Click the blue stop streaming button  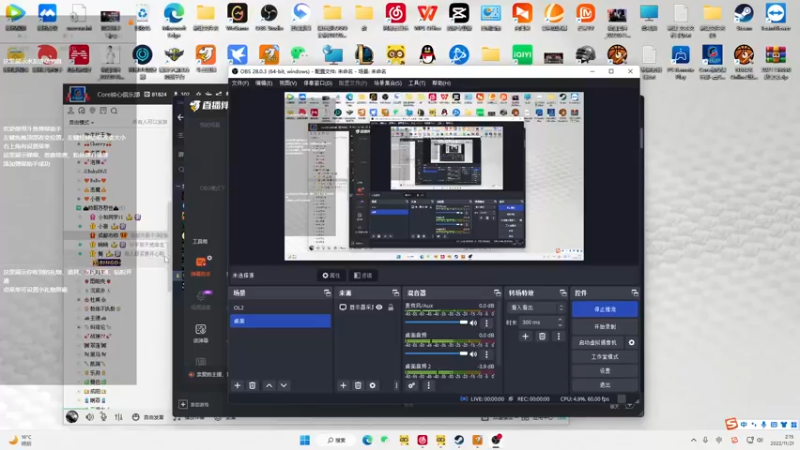(605, 309)
